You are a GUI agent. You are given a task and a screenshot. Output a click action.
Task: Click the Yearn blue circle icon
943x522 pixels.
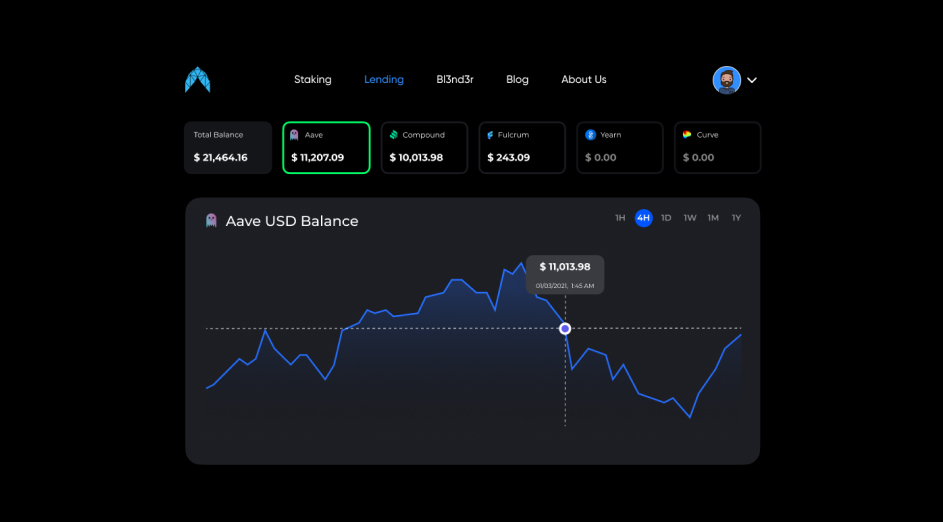(590, 135)
